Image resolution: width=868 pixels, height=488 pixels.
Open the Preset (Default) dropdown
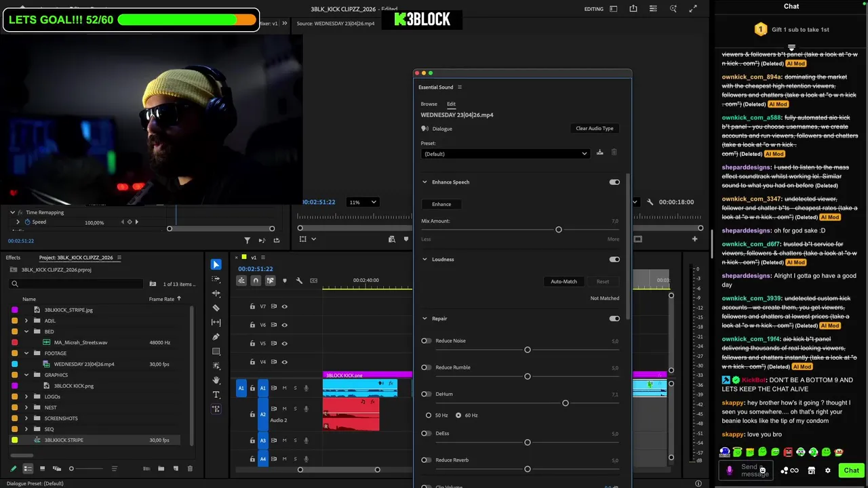coord(505,154)
